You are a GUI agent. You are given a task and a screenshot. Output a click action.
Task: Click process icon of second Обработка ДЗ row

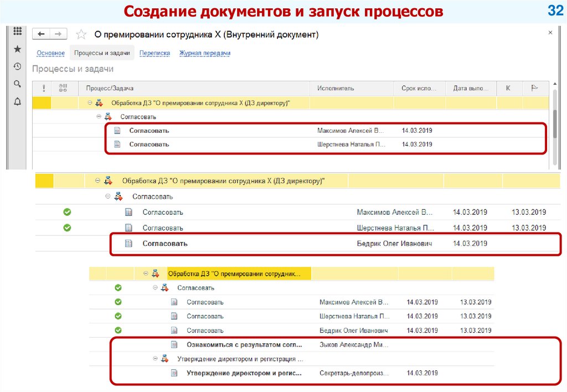tap(108, 180)
